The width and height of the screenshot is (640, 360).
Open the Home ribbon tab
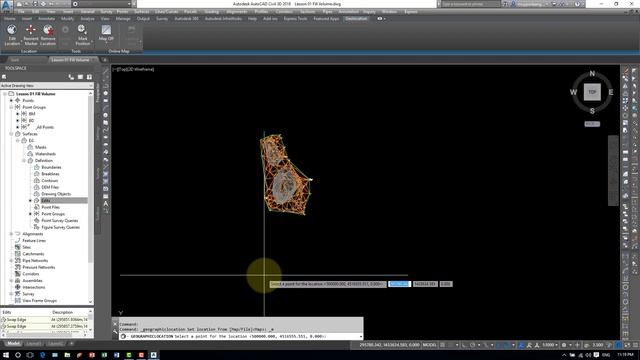pos(10,19)
